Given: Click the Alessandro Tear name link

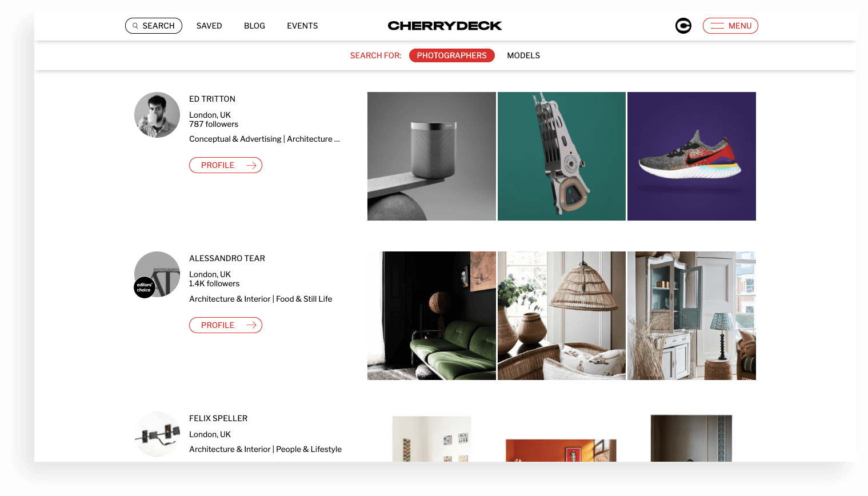Looking at the screenshot, I should [x=227, y=258].
